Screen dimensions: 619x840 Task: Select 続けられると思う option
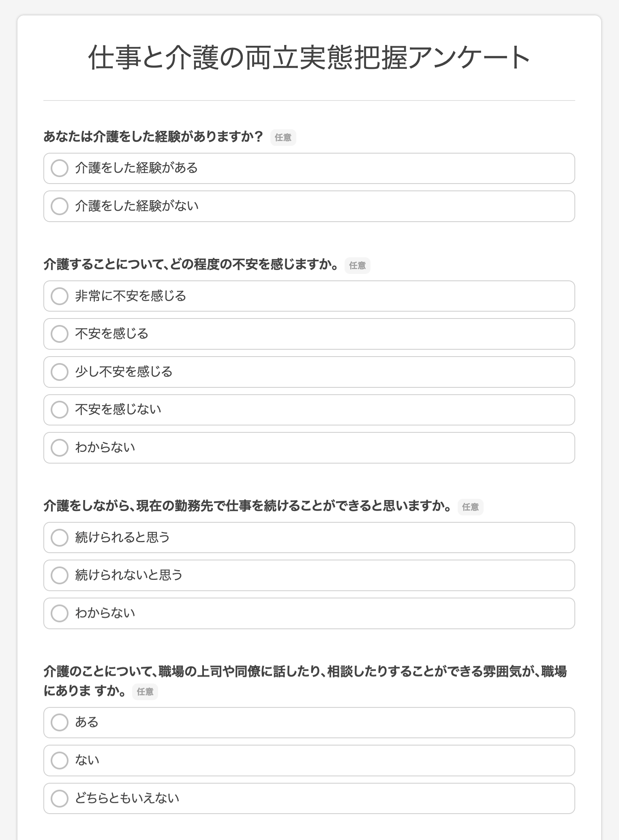pyautogui.click(x=60, y=538)
